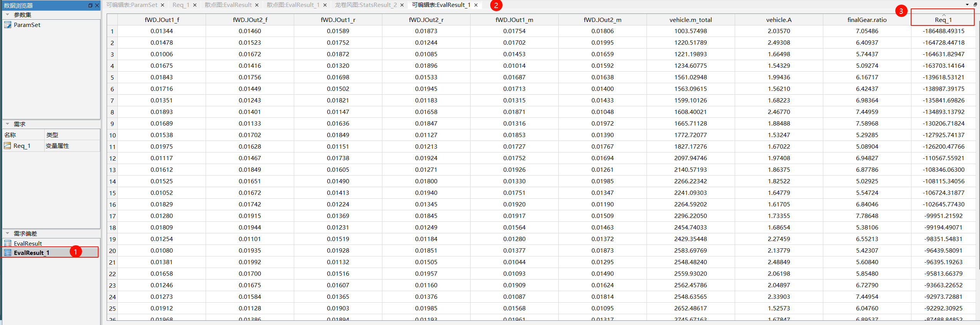980x325 pixels.
Task: Select row header 25
Action: [x=112, y=308]
